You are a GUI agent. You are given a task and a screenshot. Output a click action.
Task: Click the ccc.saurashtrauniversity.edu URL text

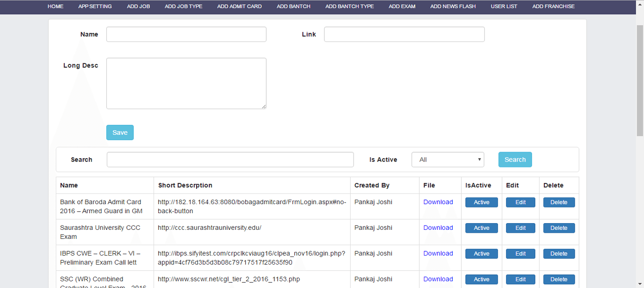[x=209, y=228]
